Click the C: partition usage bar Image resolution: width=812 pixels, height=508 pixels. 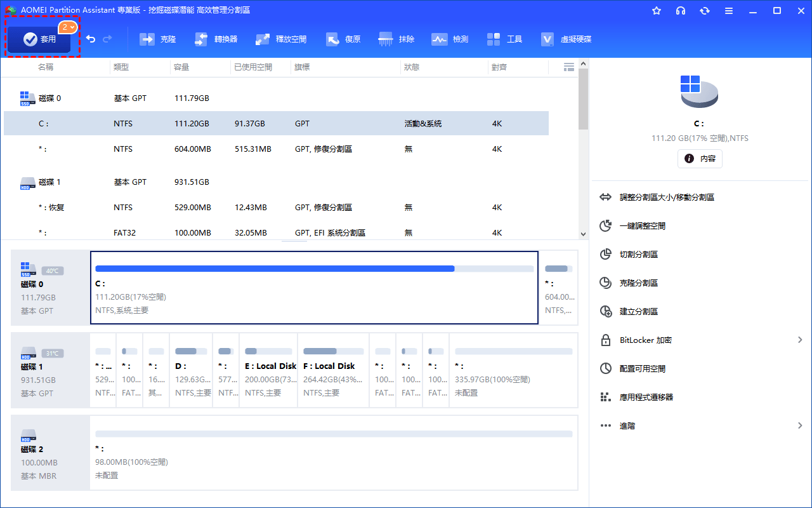[x=314, y=269]
